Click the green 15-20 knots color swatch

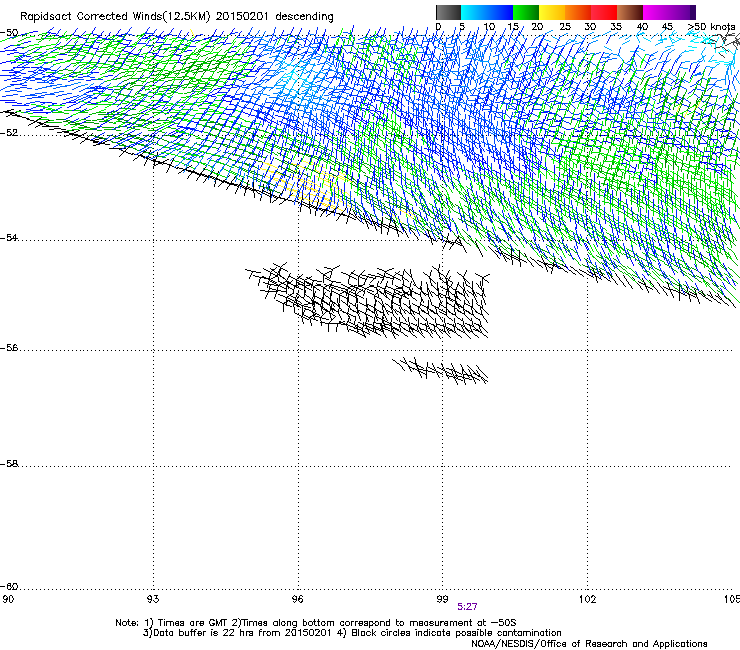(526, 12)
